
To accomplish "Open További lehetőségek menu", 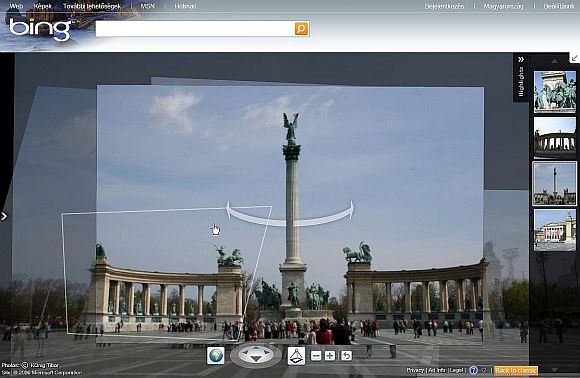I will click(92, 6).
